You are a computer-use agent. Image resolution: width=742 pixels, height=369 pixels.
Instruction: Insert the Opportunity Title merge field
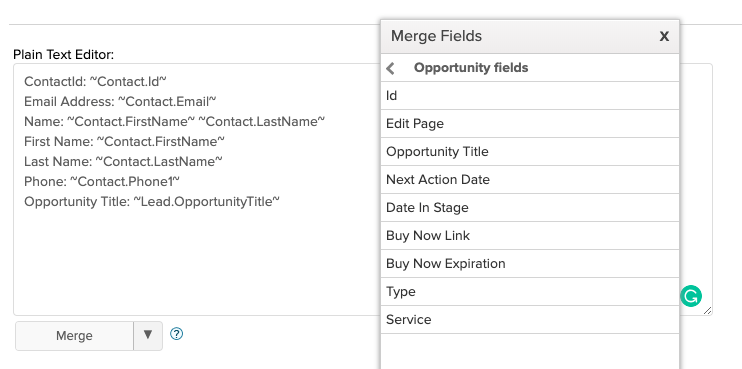(x=530, y=152)
